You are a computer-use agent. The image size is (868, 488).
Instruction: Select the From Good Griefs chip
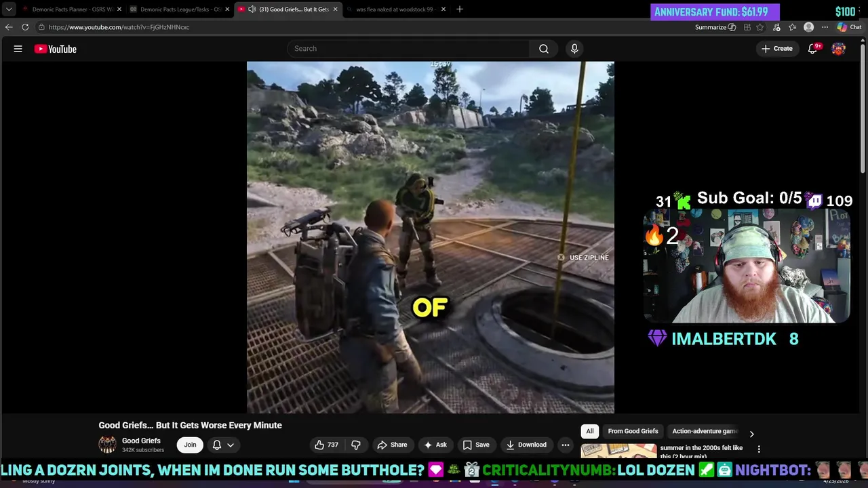(633, 431)
